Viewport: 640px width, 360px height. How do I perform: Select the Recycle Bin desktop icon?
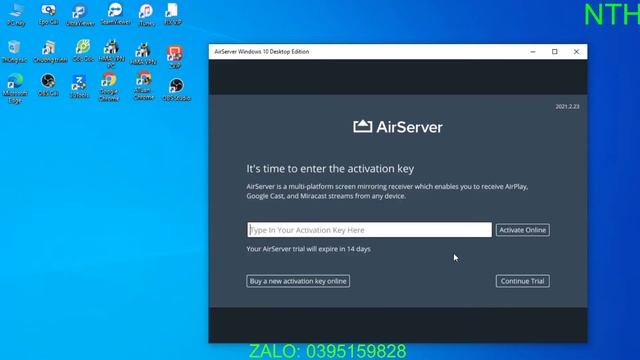tap(14, 51)
